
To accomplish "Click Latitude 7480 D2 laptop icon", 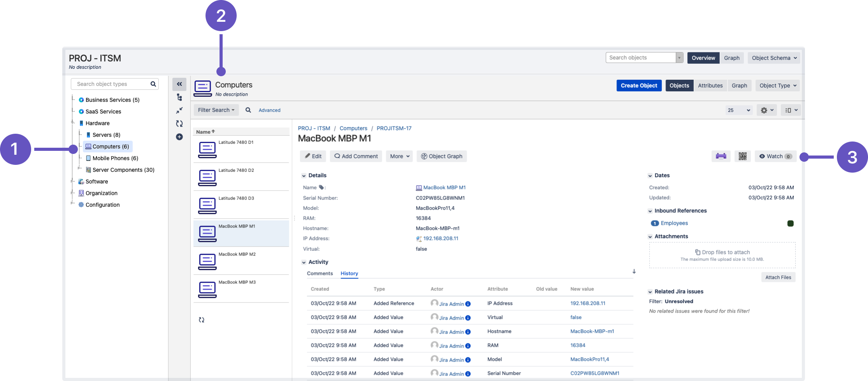I will [x=207, y=178].
